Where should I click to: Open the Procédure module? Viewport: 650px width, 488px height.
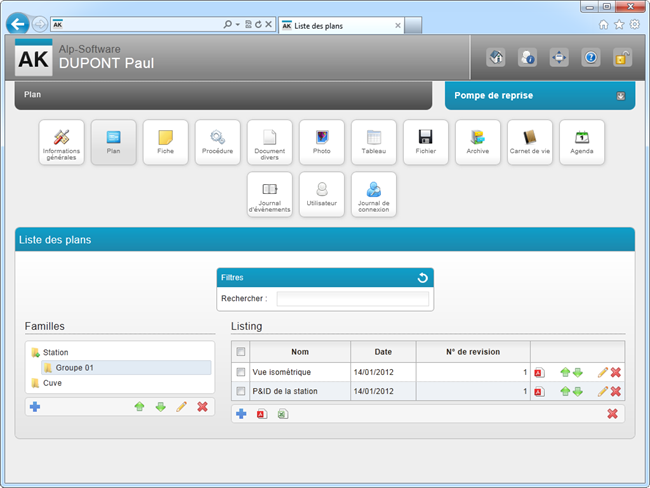217,142
